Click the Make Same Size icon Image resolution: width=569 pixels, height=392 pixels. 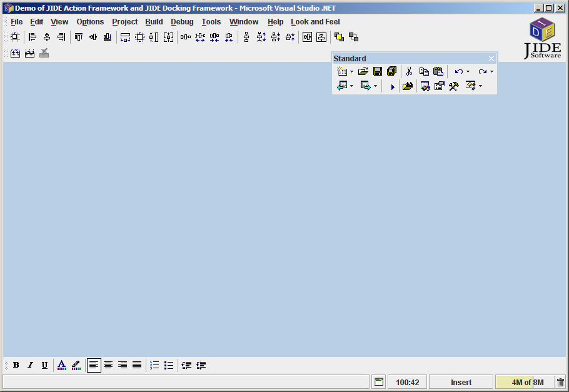coord(168,37)
